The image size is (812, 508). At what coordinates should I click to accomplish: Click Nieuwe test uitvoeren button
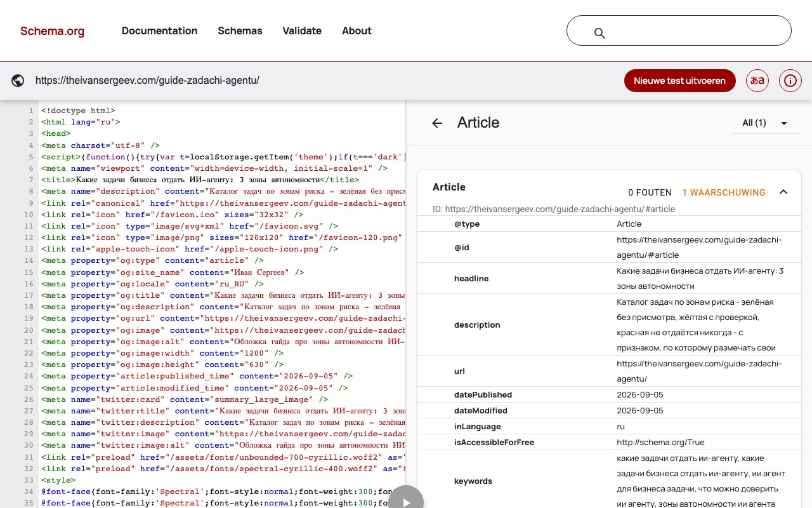[679, 81]
